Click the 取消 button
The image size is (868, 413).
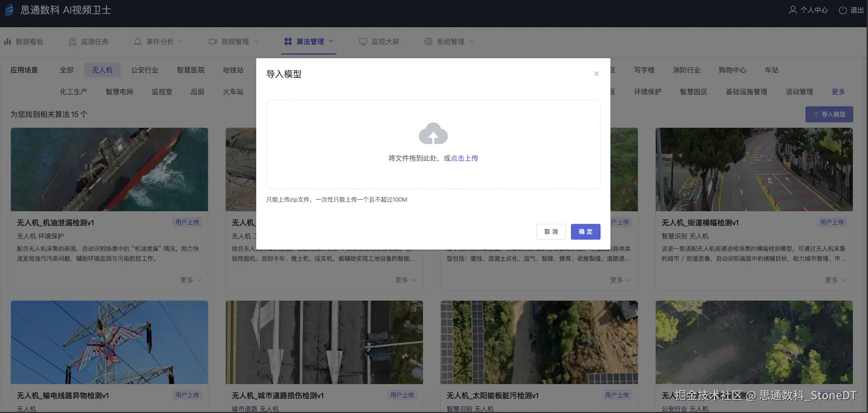(551, 232)
